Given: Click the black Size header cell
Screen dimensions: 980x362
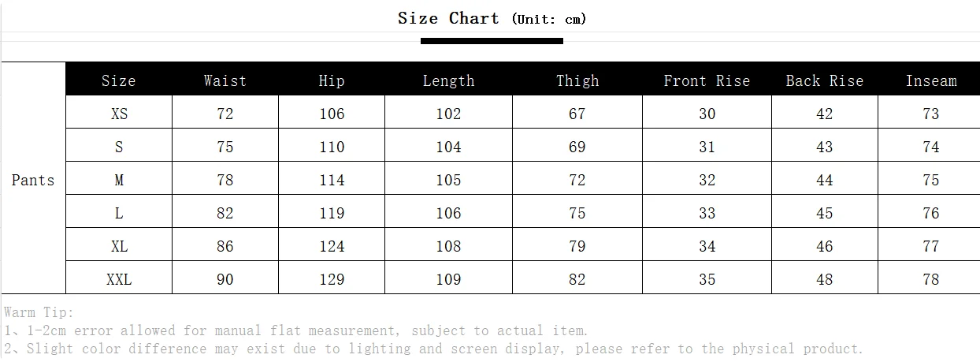Looking at the screenshot, I should [x=119, y=80].
